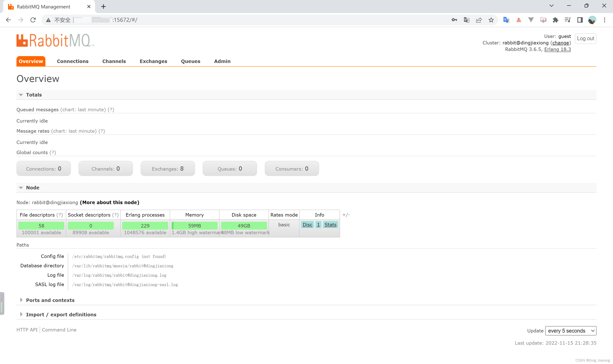Switch to the Exchanges tab
This screenshot has height=364, width=613.
(x=153, y=61)
